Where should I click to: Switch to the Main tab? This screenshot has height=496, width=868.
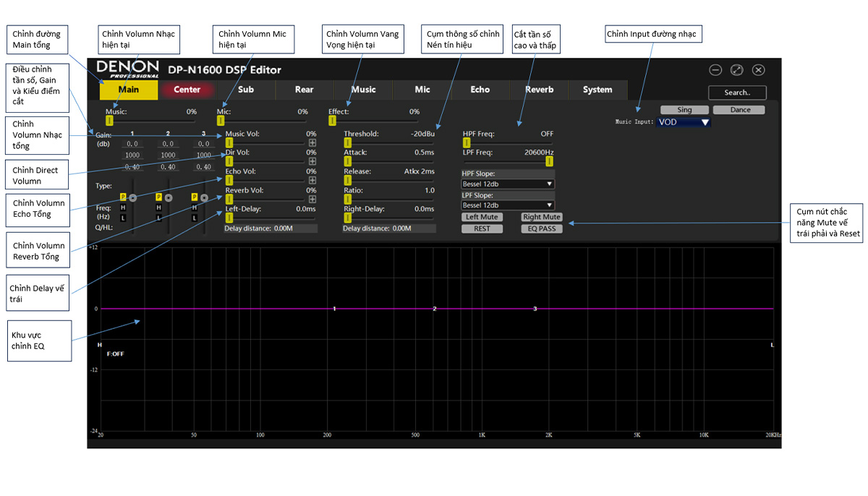[129, 90]
